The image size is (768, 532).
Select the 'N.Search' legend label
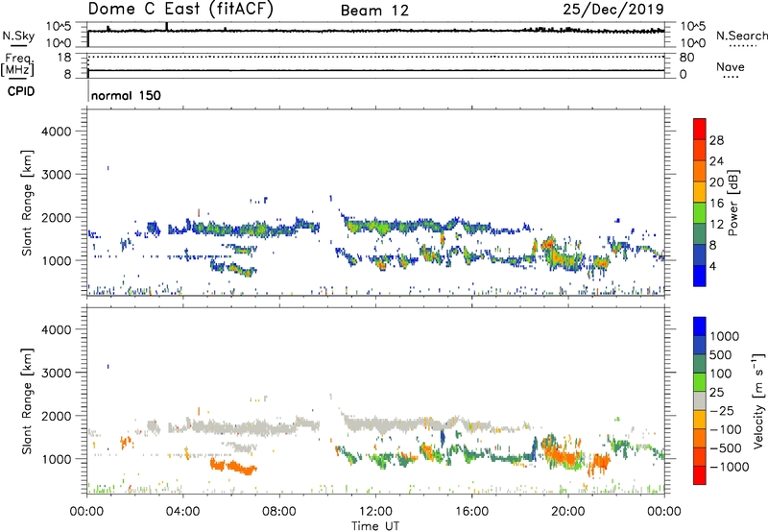[x=741, y=36]
